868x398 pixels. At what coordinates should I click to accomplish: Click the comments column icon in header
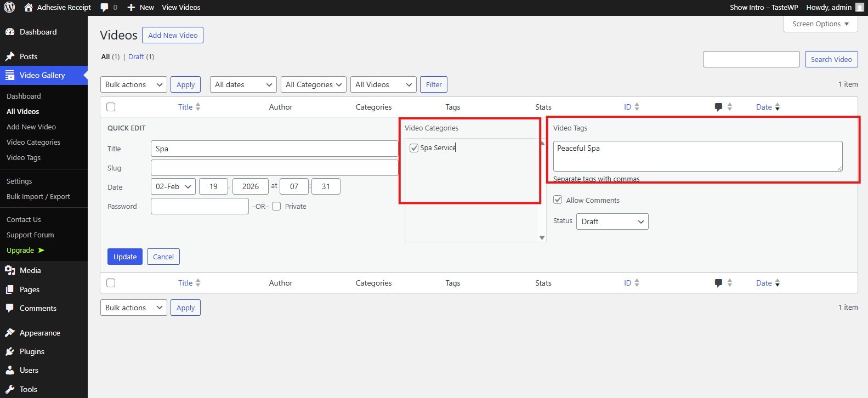click(x=718, y=107)
